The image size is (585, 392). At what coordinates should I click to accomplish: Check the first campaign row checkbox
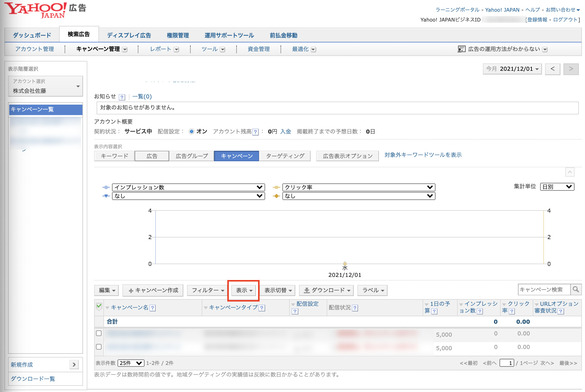[99, 333]
